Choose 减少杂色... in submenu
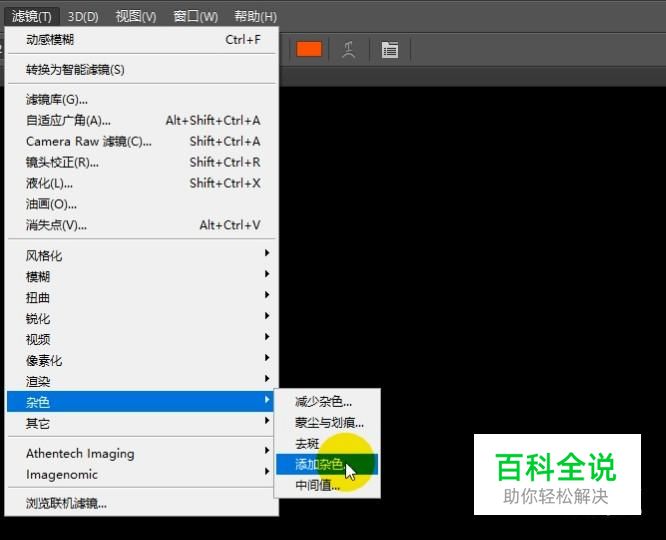The image size is (666, 540). [x=327, y=401]
